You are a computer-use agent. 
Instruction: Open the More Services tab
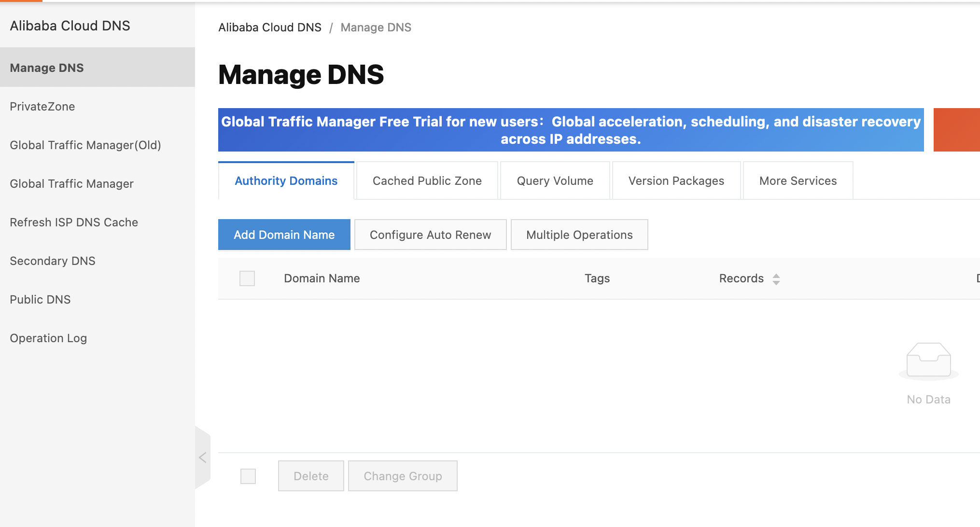coord(798,180)
